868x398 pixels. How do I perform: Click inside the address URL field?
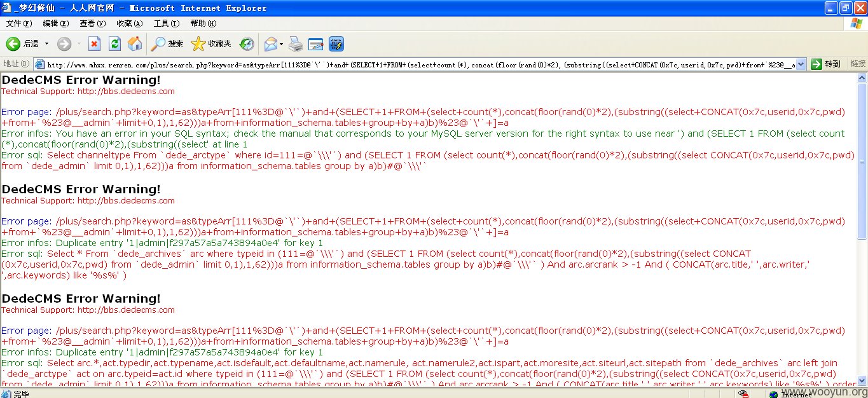[x=420, y=64]
